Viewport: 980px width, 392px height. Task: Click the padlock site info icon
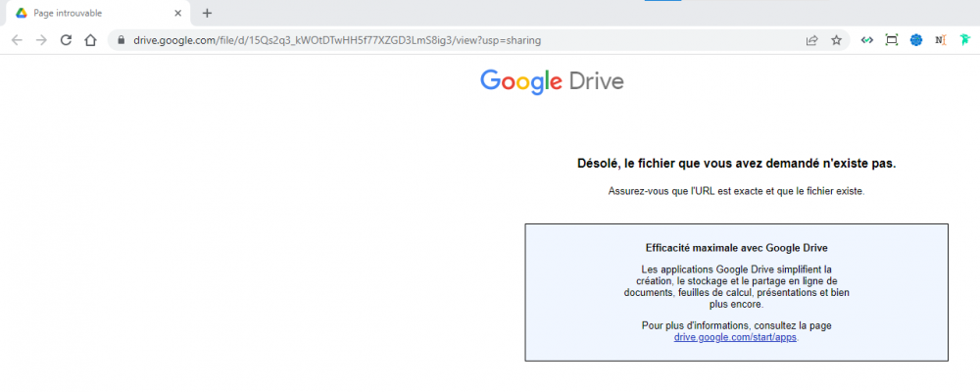pos(122,40)
